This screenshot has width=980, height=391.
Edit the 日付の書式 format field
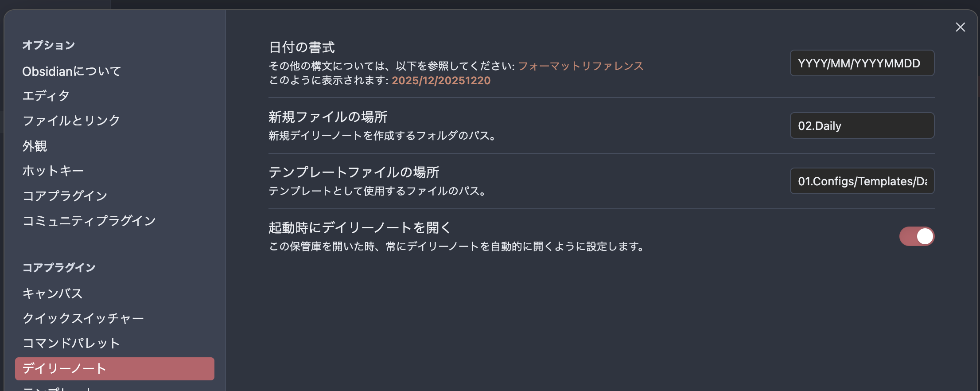pos(862,63)
